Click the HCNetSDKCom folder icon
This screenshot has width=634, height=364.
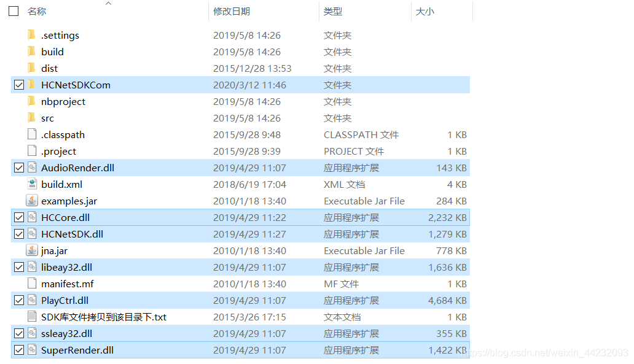pyautogui.click(x=31, y=85)
